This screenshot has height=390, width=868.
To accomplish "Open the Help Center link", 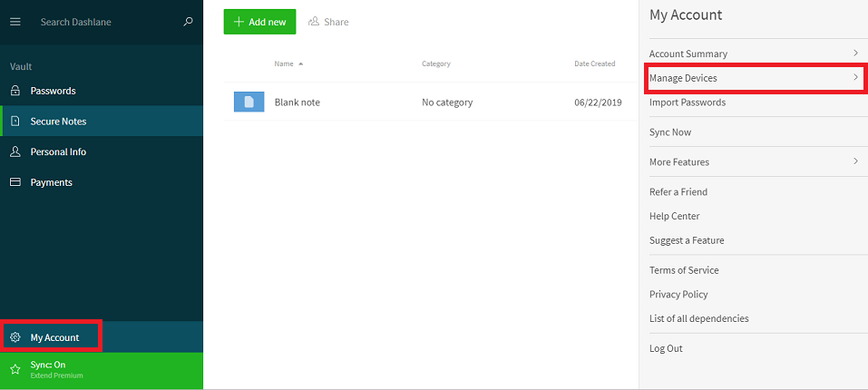I will [x=674, y=216].
